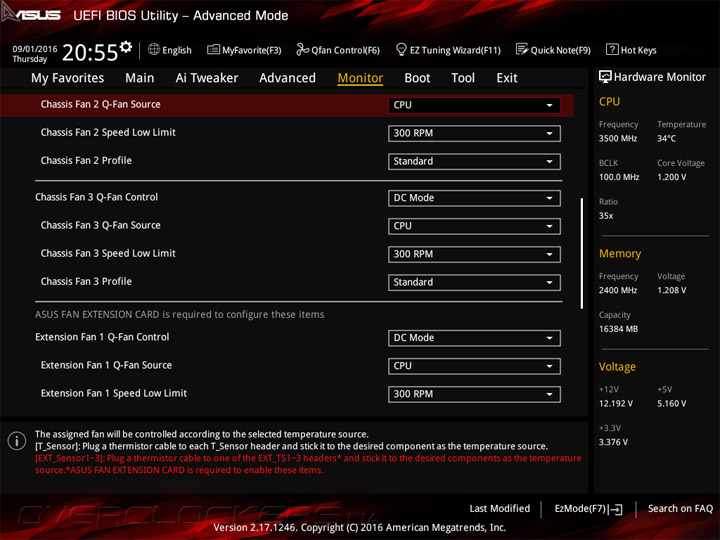Click the Ratio value 35x

(606, 215)
